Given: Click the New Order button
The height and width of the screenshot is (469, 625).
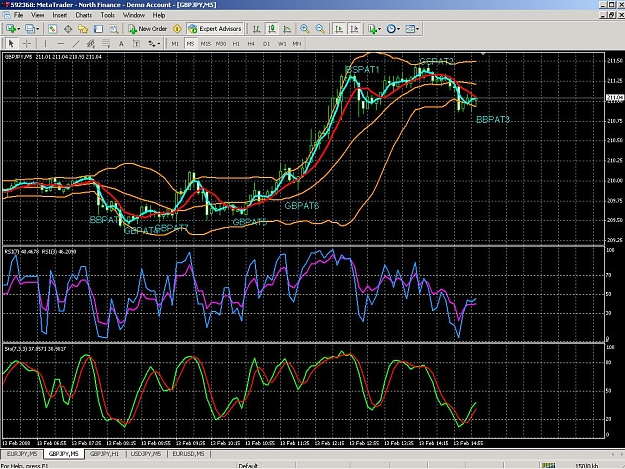Looking at the screenshot, I should (x=148, y=29).
